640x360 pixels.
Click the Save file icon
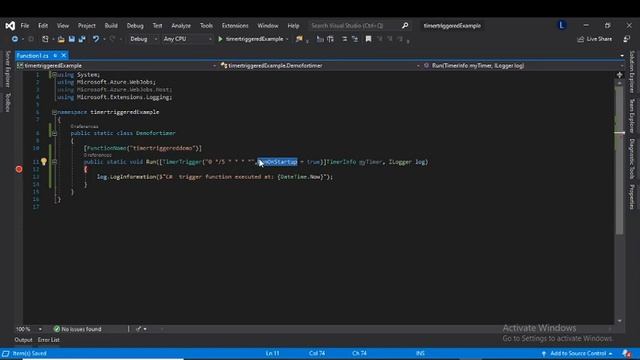pyautogui.click(x=72, y=39)
